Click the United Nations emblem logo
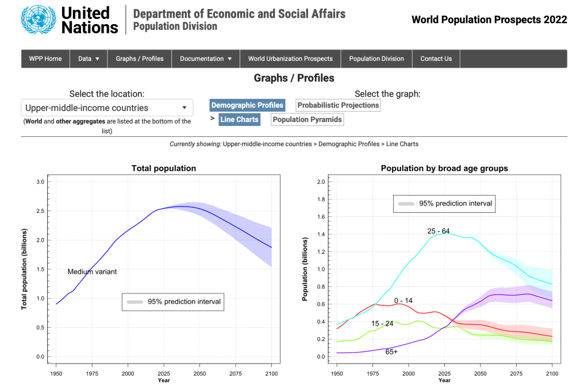The height and width of the screenshot is (386, 588). [36, 20]
